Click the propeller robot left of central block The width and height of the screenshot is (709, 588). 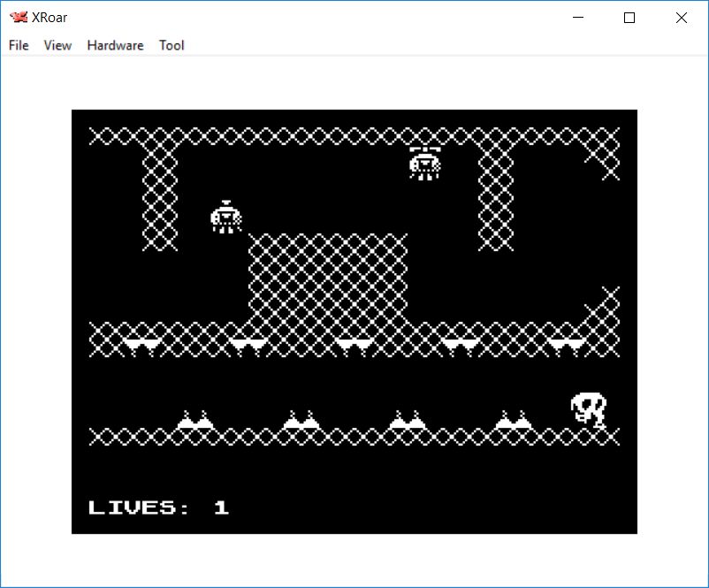226,217
